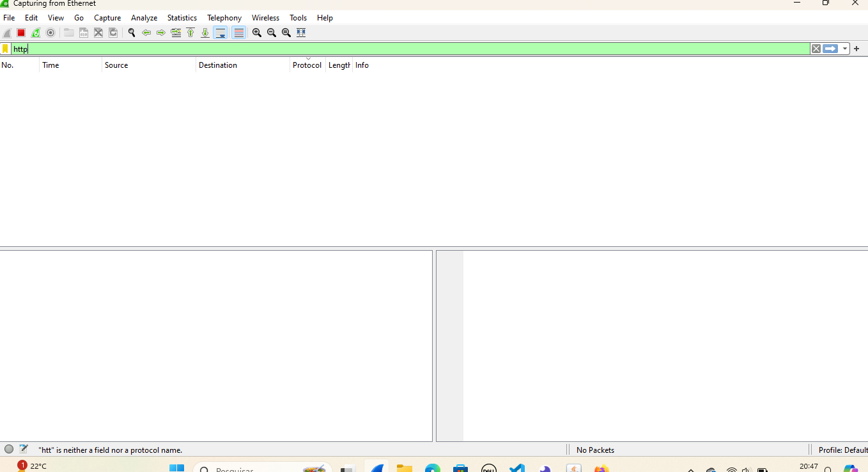Open capture file properties status icon
The width and height of the screenshot is (868, 472).
[24, 450]
